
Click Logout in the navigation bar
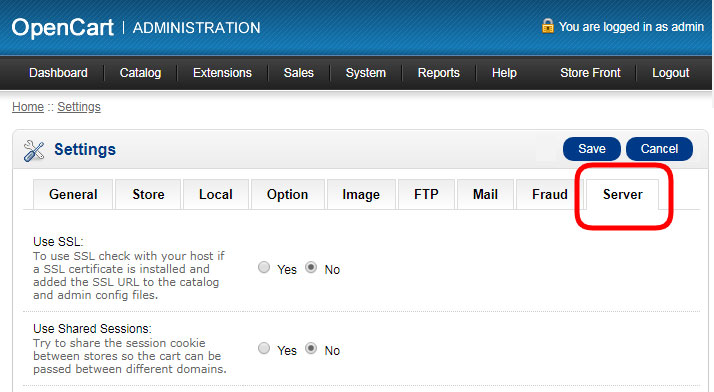[x=670, y=73]
